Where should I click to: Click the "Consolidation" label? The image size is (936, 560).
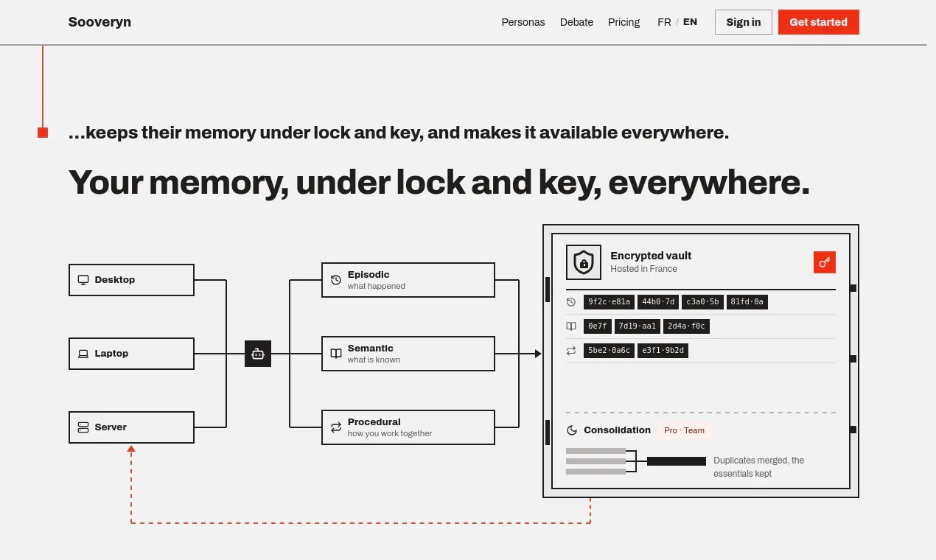pos(617,430)
